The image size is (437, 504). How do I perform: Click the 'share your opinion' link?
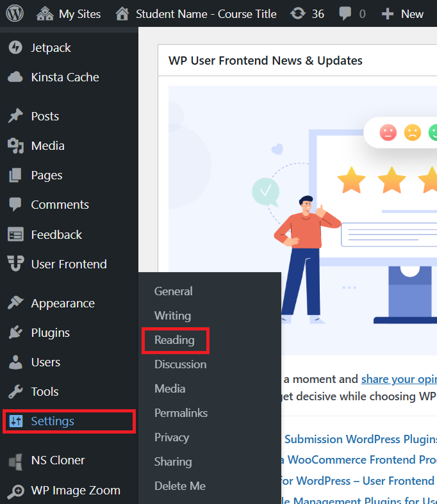pyautogui.click(x=399, y=379)
